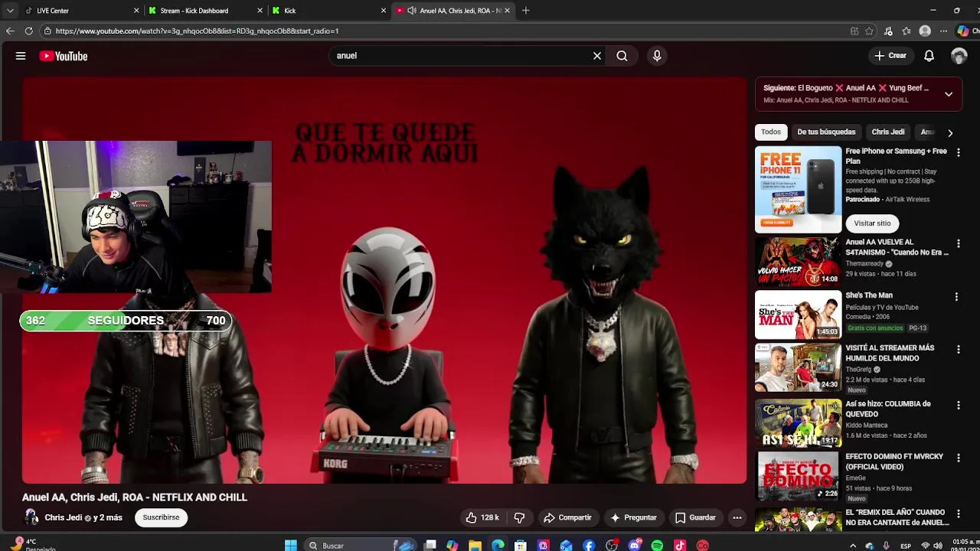Open YouTube notifications bell

[x=929, y=56]
